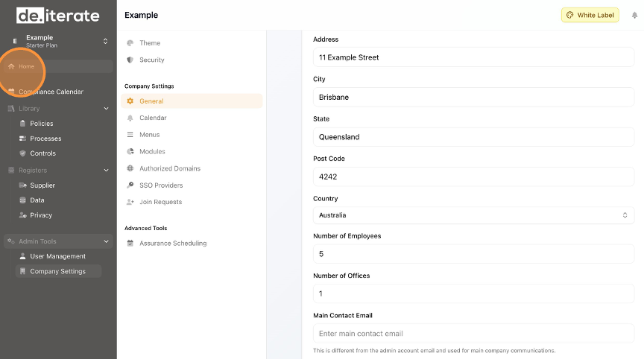Open the Example workspace switcher

(60, 41)
